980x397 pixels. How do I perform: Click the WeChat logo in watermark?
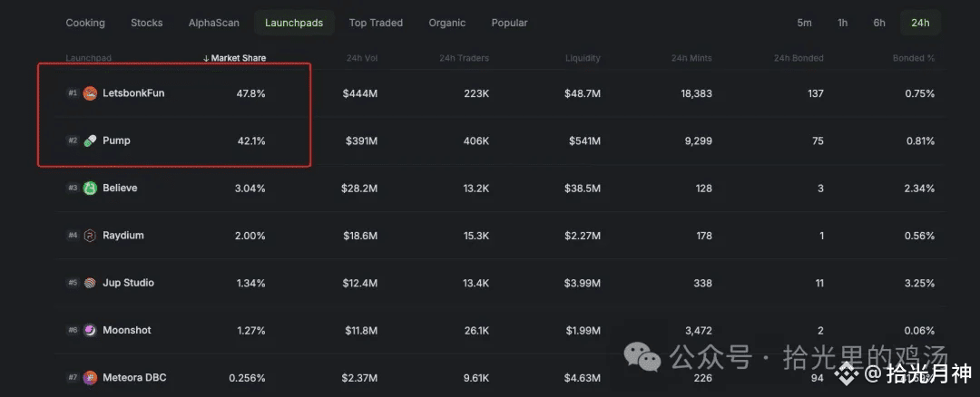648,358
